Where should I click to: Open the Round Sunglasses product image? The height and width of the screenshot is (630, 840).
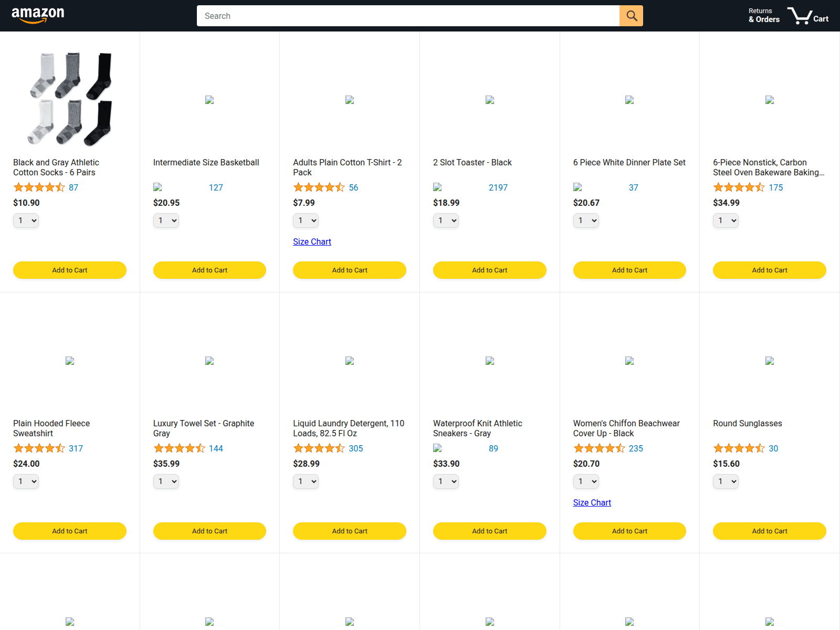coord(770,361)
